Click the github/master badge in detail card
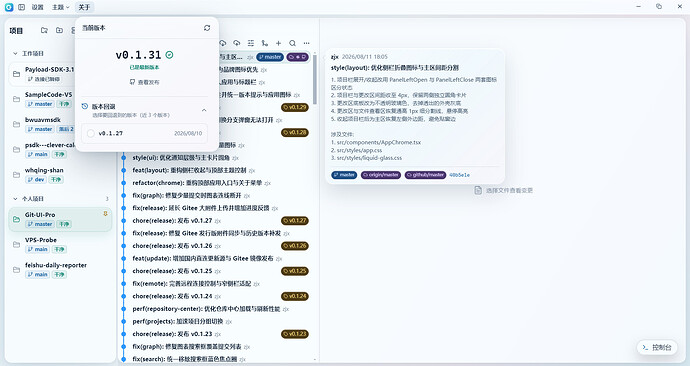The width and height of the screenshot is (690, 366). pos(426,175)
